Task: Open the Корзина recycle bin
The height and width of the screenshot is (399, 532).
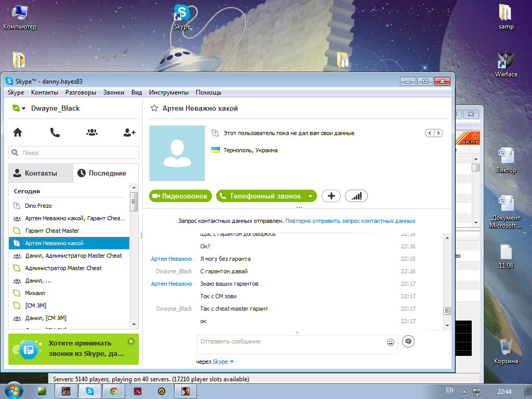Action: [506, 351]
